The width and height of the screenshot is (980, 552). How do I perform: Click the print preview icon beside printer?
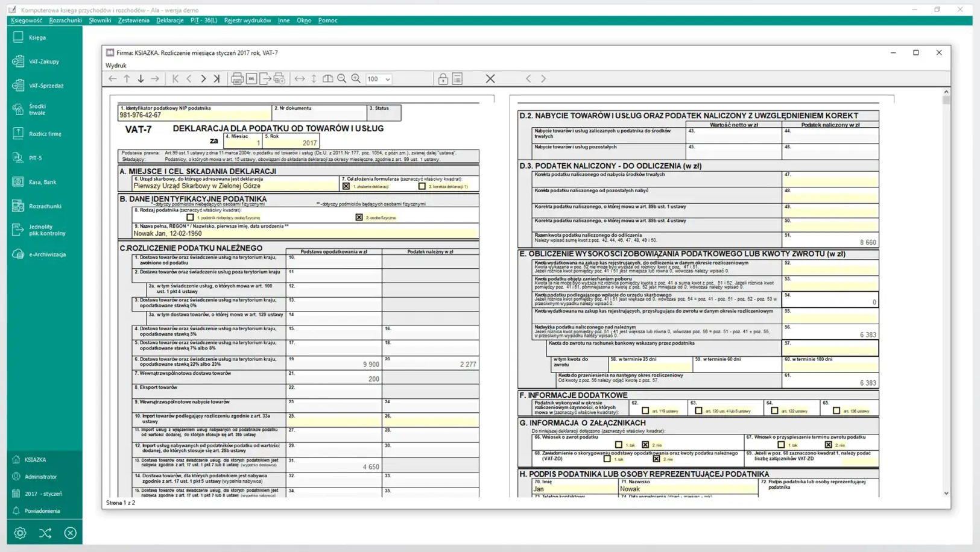[x=251, y=79]
